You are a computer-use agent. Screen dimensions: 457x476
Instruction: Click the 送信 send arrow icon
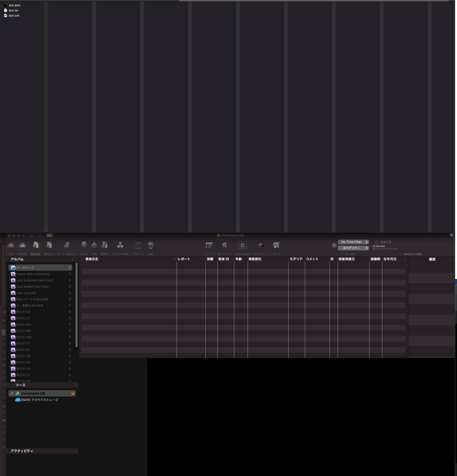click(94, 245)
